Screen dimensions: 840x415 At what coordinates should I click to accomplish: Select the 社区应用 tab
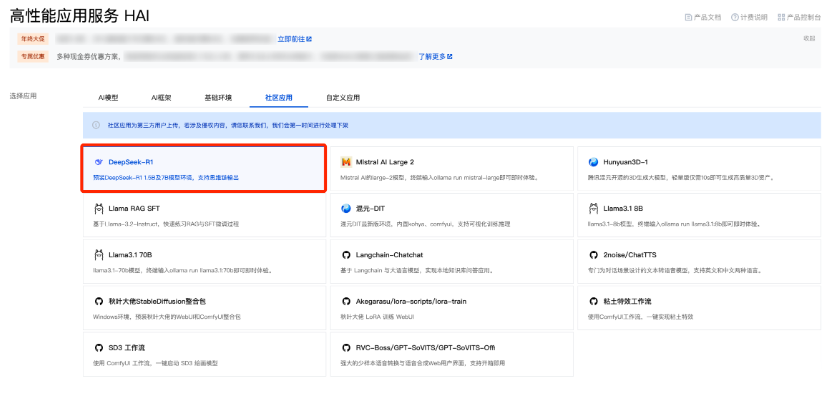[279, 98]
